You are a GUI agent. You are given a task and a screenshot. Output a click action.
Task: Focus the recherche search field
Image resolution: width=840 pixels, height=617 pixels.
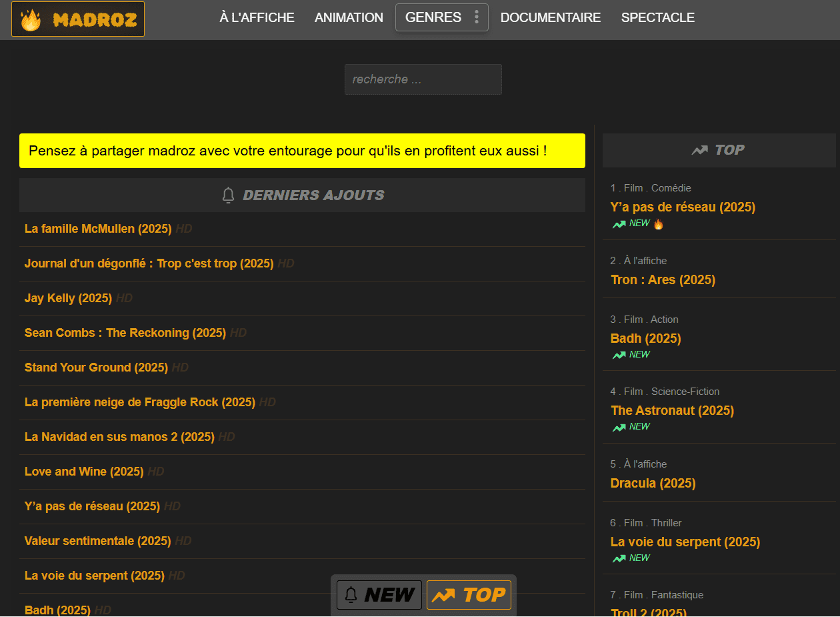click(x=423, y=79)
